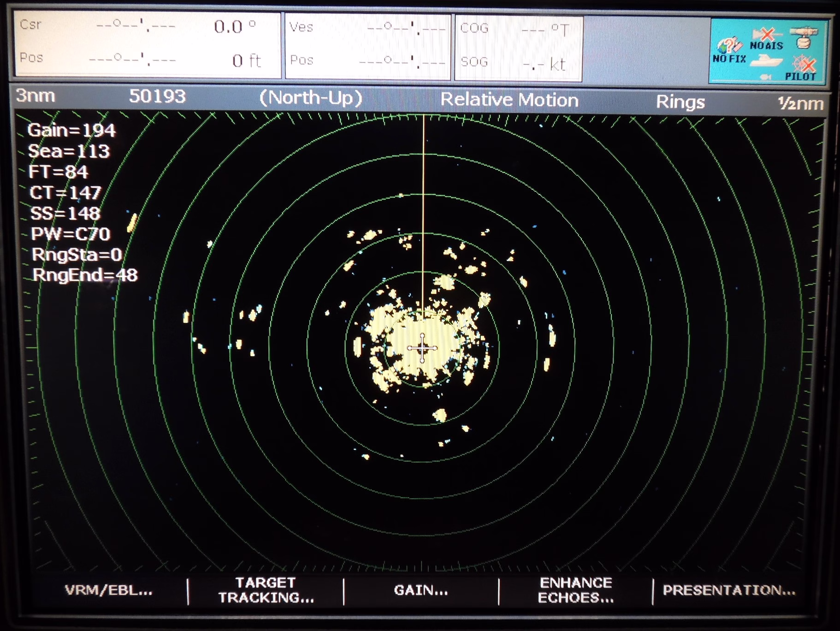Click the Relative Motion mode label
The height and width of the screenshot is (631, 840).
509,100
